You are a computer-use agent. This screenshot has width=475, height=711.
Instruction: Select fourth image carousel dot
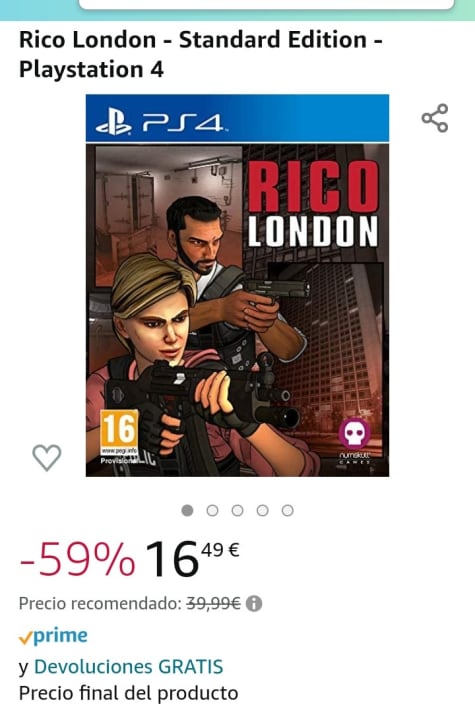coord(262,511)
